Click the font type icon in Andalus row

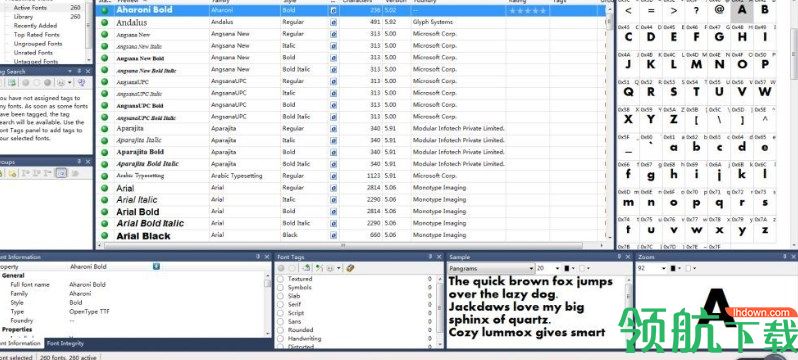(x=333, y=22)
